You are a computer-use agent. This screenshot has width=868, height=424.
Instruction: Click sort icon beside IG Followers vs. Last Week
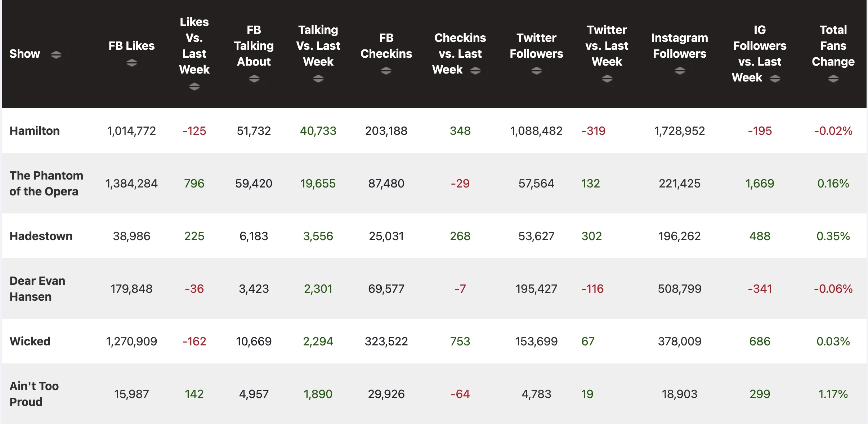775,79
